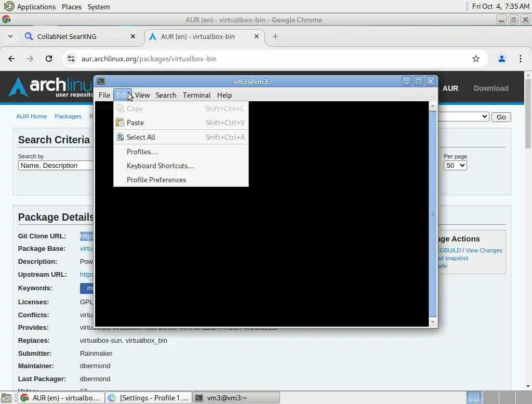Open the Packages link
Screen dimensions: 532x404
[68, 116]
